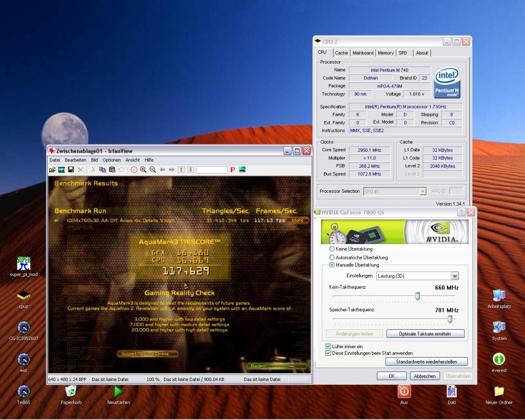Toggle Diese Einstellungen beim Start anwenden checkbox

click(328, 353)
